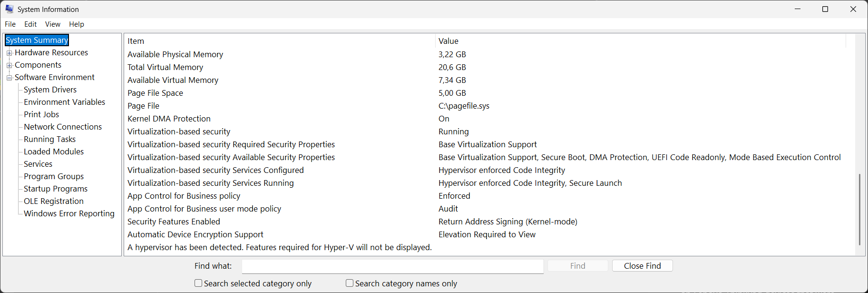Open Running Tasks category
Screen dimensions: 868x293
[x=50, y=139]
